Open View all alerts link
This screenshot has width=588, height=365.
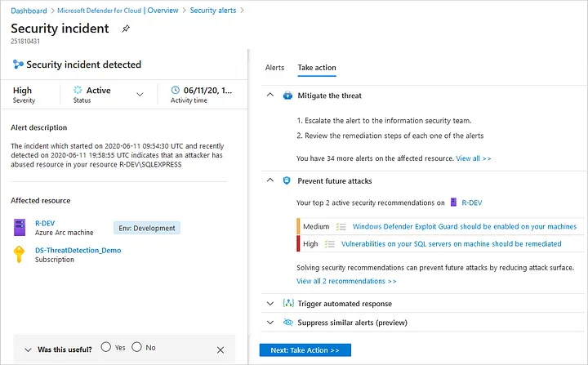click(x=473, y=158)
